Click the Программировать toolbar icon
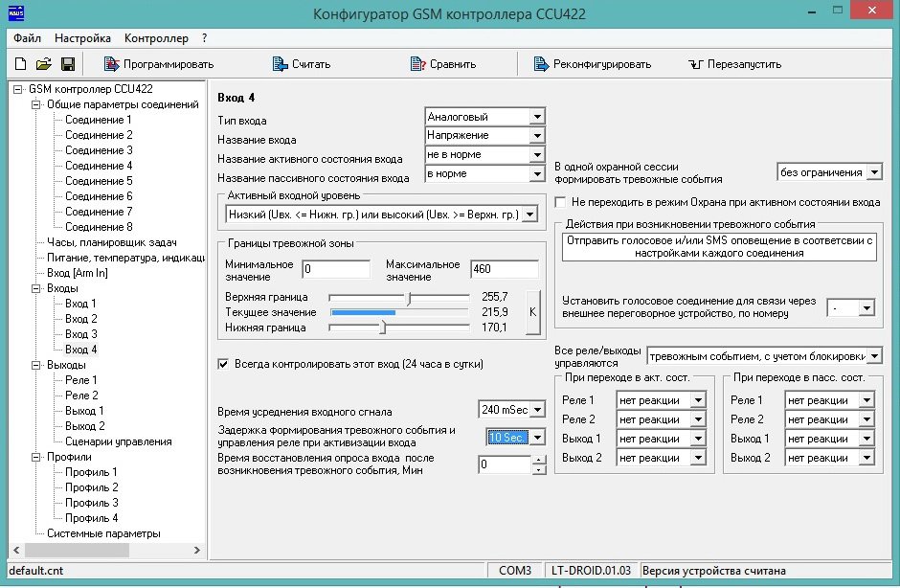The image size is (900, 588). click(x=109, y=64)
